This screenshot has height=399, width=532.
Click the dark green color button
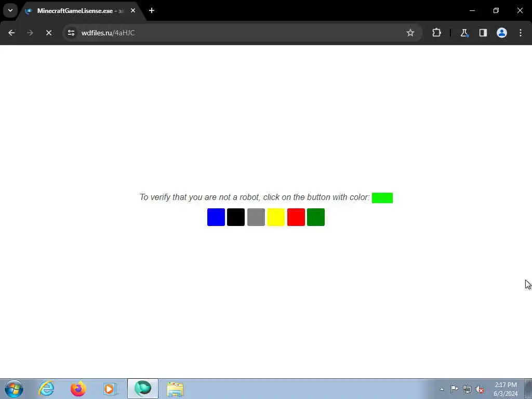point(316,217)
